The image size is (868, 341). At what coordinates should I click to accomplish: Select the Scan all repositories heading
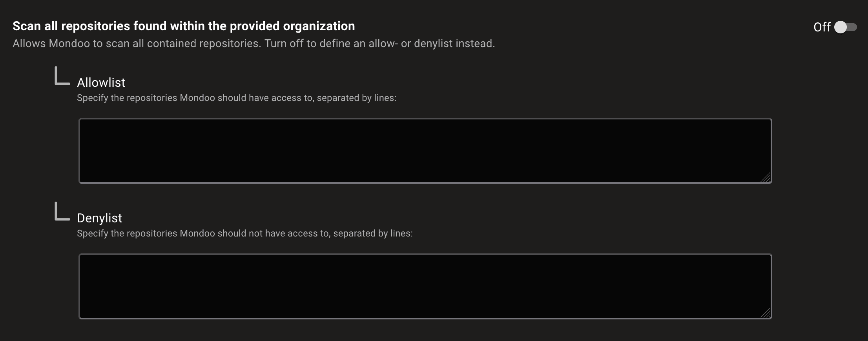183,26
